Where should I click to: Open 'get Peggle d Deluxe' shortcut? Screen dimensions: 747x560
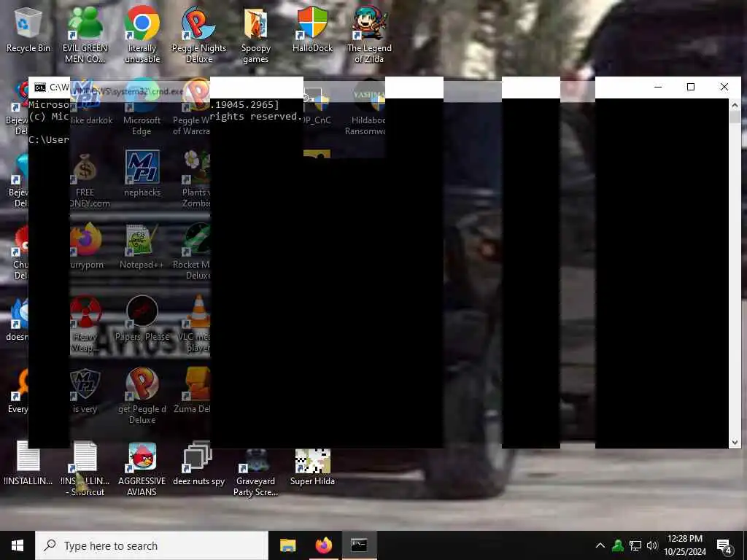(x=142, y=396)
